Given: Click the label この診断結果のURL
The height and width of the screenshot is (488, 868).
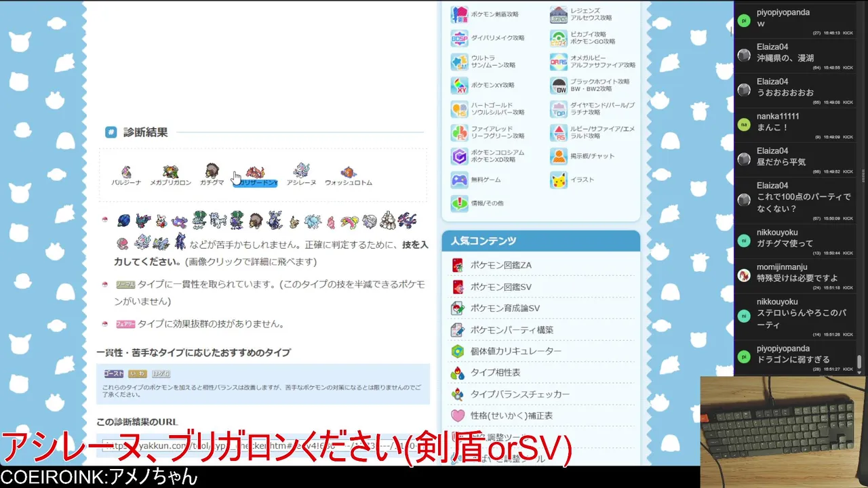Looking at the screenshot, I should 137,422.
